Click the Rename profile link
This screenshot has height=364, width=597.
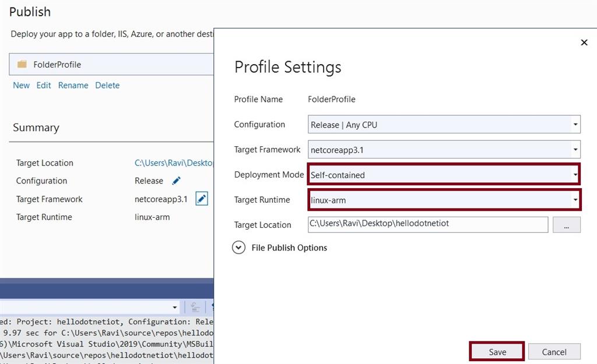click(73, 85)
